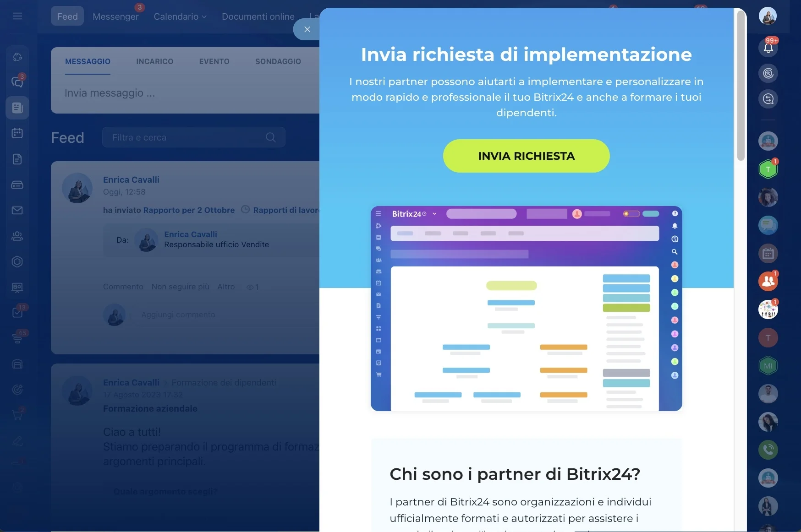The width and height of the screenshot is (801, 532).
Task: Open the CoPilot sparkle icon in the right sidebar
Action: [x=768, y=73]
